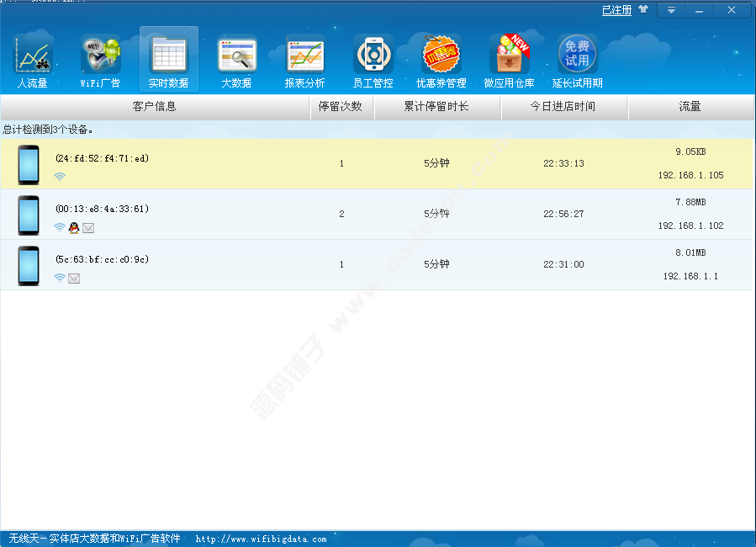Click the QQ penguin icon on second device

coord(74,228)
